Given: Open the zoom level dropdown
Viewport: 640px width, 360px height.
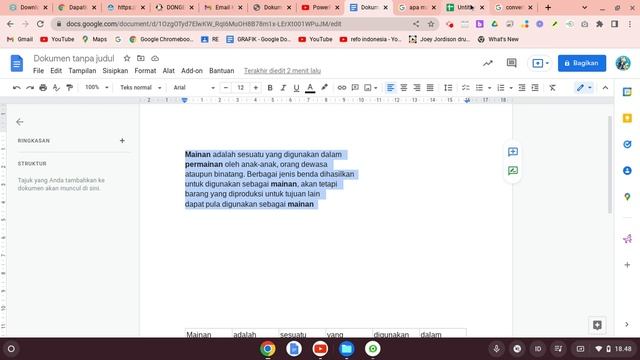Looking at the screenshot, I should pyautogui.click(x=96, y=87).
